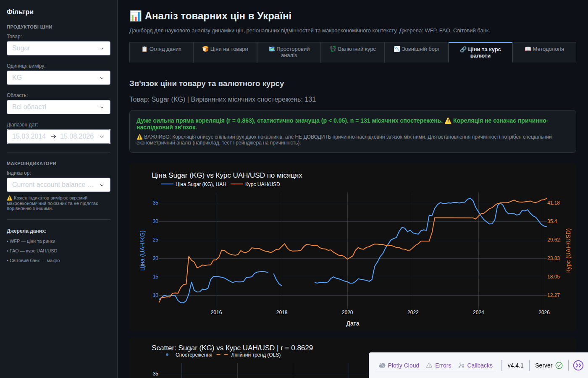The height and width of the screenshot is (378, 588).
Task: Open the Індикатор dropdown Current account balance
Action: click(58, 185)
